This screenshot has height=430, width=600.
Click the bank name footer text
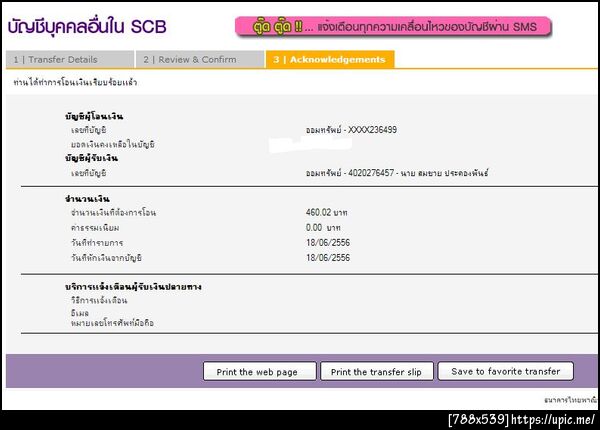click(x=571, y=400)
